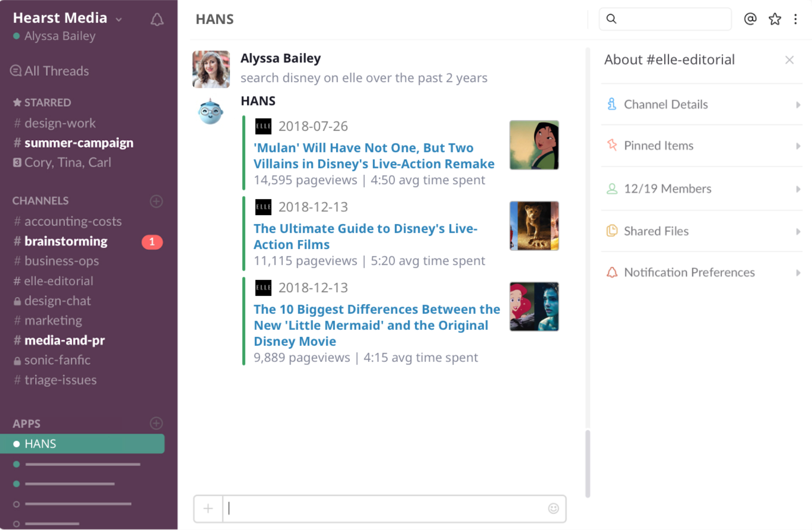Click the lock icon beside sonic-fanfic
Viewport: 812px width, 530px height.
coord(17,361)
